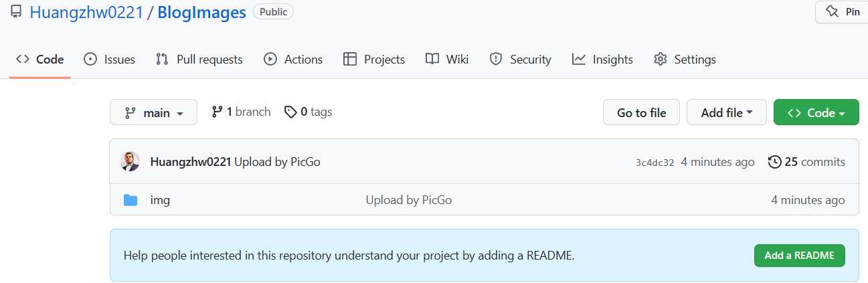
Task: Expand the green Code dropdown
Action: pyautogui.click(x=816, y=112)
